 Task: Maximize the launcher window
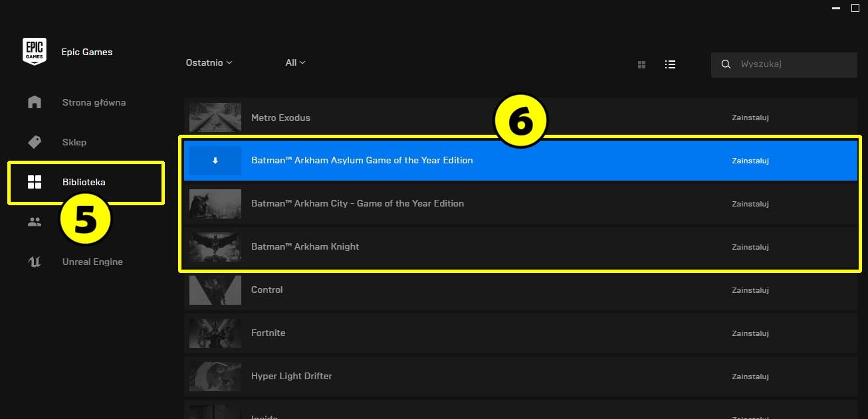click(855, 8)
